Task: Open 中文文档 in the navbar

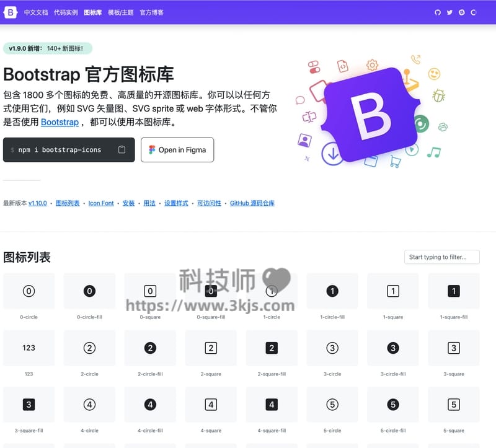Action: [x=36, y=12]
